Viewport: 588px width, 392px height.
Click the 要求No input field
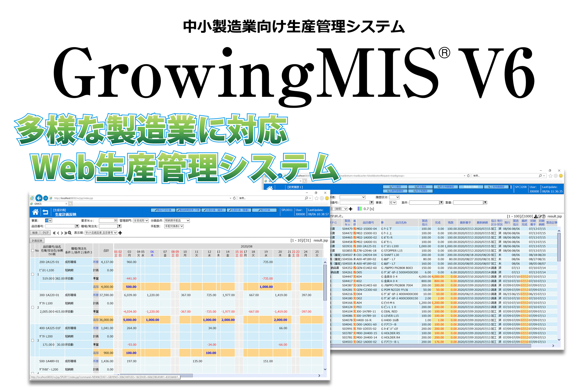coord(108,220)
